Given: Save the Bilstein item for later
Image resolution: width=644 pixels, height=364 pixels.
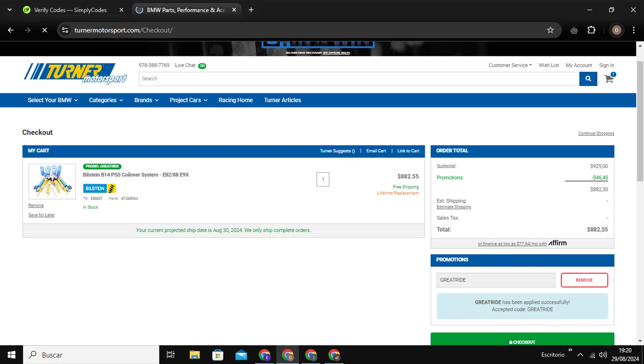Looking at the screenshot, I should tap(42, 215).
